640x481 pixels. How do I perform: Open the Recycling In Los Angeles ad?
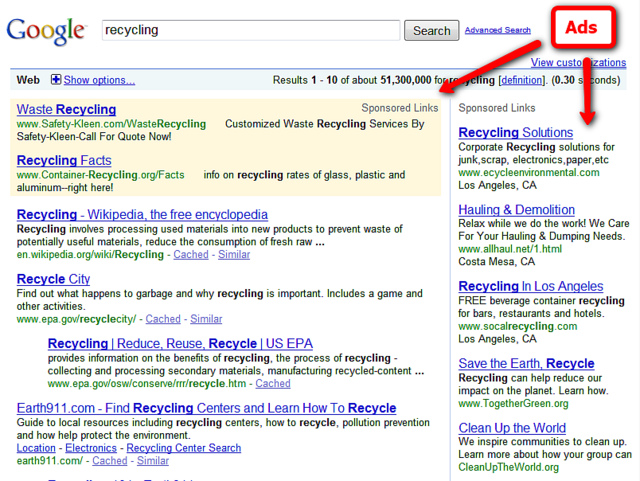click(531, 287)
